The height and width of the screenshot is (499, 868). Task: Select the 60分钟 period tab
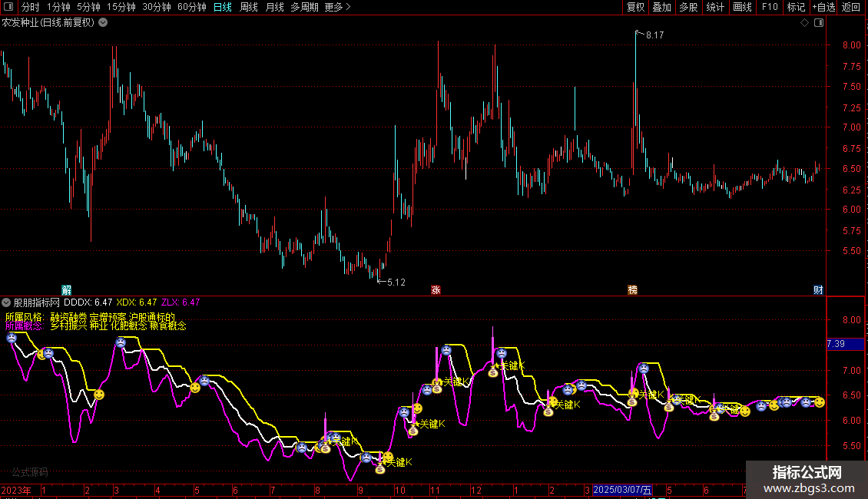point(191,7)
